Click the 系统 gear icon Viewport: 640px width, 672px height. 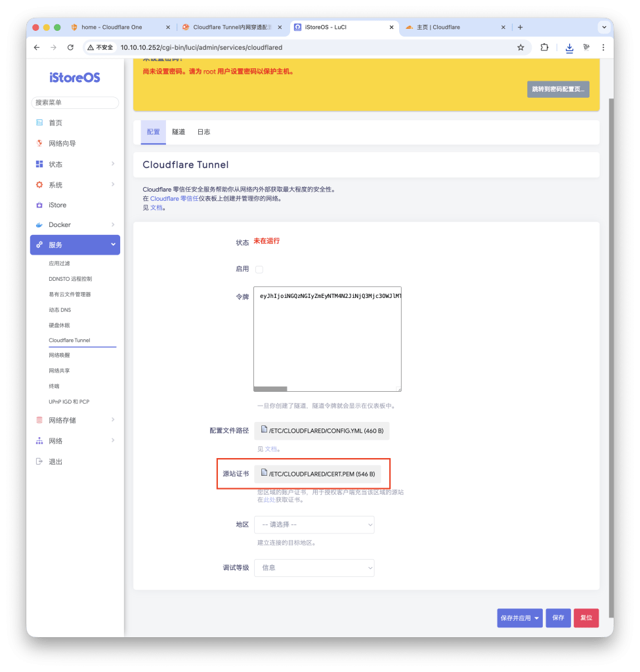(x=39, y=185)
